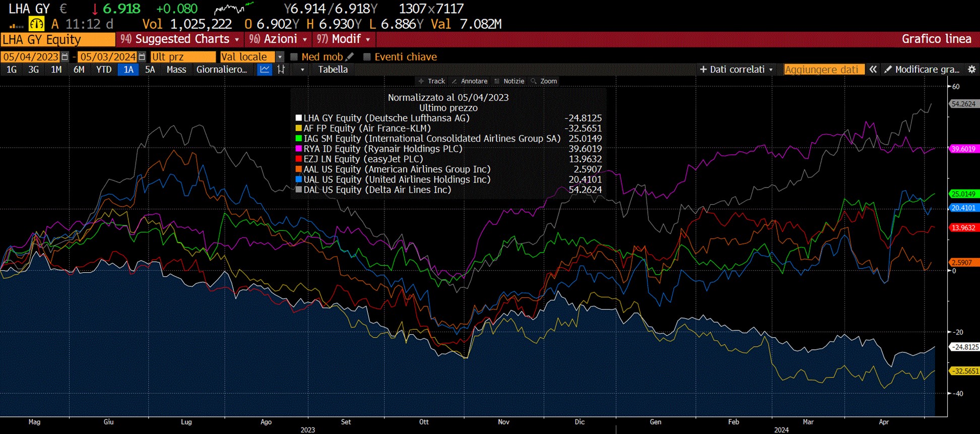Click the 13.9632 easyJet axis value label
This screenshot has width=980, height=434.
(963, 228)
